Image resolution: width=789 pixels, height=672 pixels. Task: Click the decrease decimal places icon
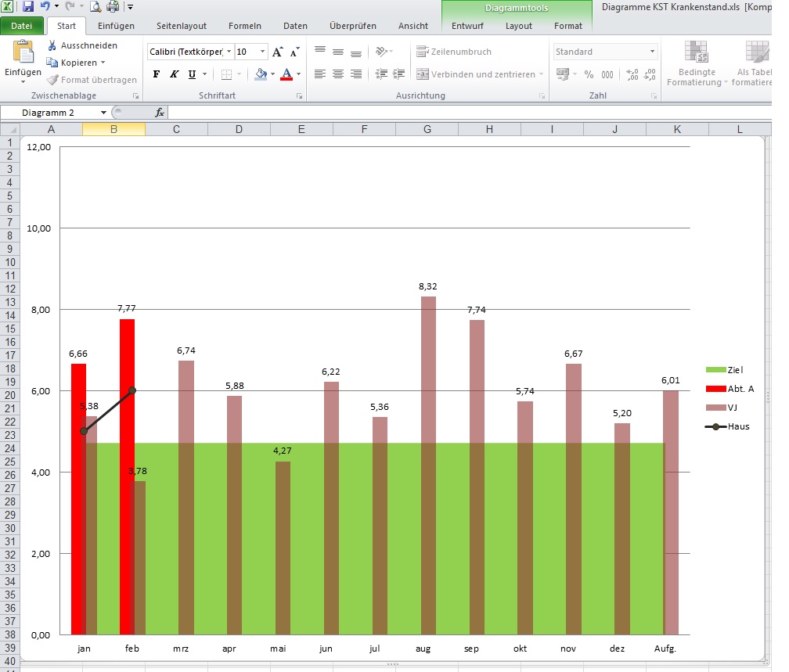650,74
